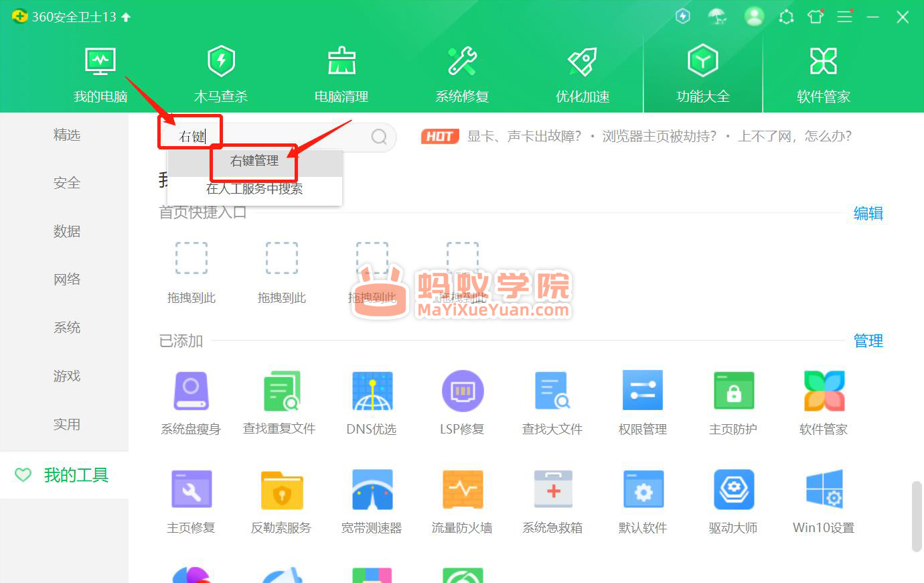Image resolution: width=924 pixels, height=583 pixels.
Task: Click the first 拖拽到此 placeholder slot
Action: (x=191, y=273)
